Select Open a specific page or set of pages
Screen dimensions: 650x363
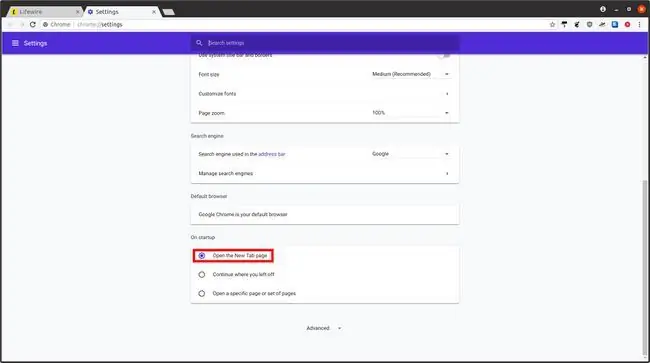pos(201,293)
